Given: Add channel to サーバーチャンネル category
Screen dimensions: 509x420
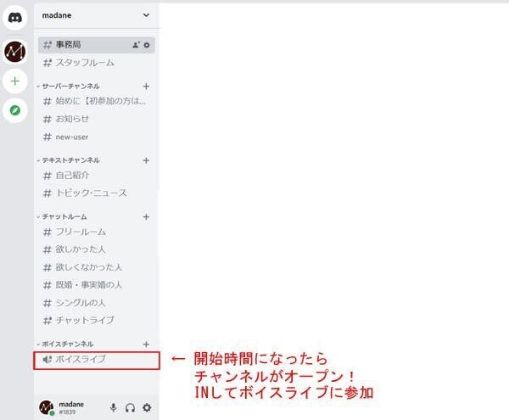Looking at the screenshot, I should pos(146,87).
